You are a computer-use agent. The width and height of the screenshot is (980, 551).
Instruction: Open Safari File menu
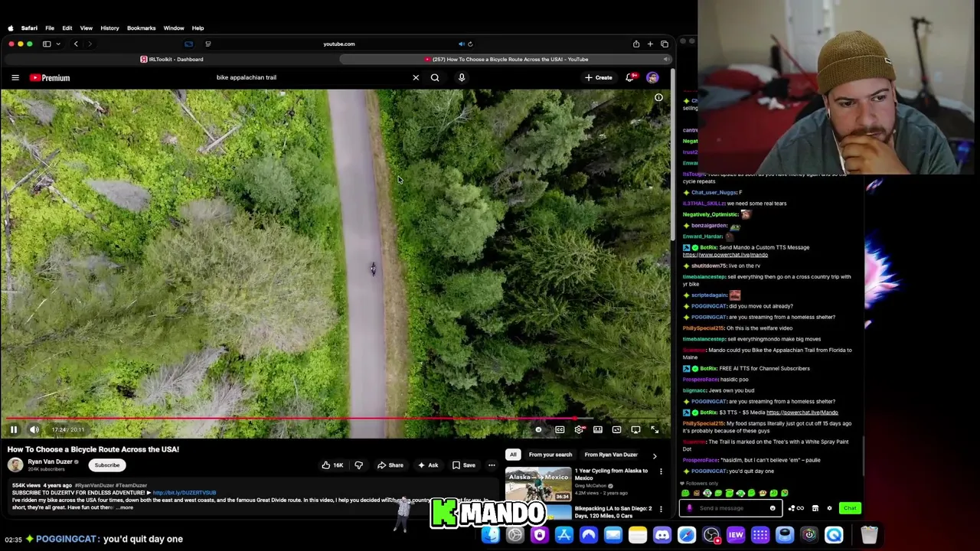(x=50, y=28)
